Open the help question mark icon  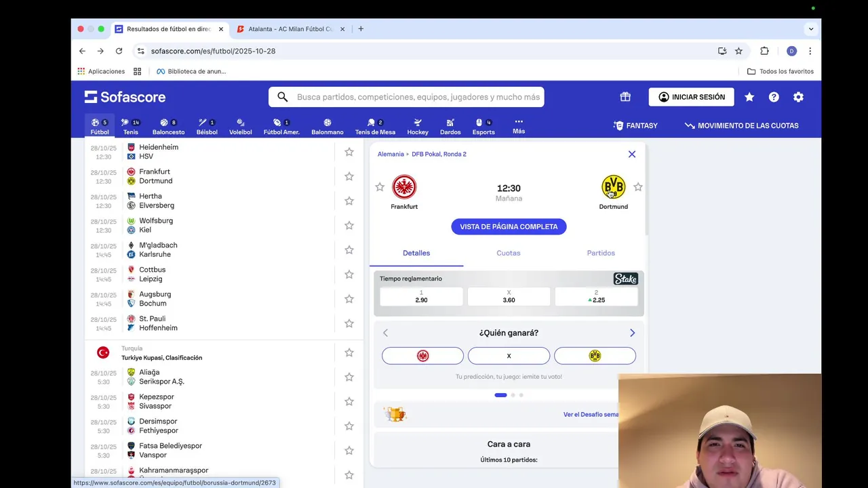(x=774, y=97)
